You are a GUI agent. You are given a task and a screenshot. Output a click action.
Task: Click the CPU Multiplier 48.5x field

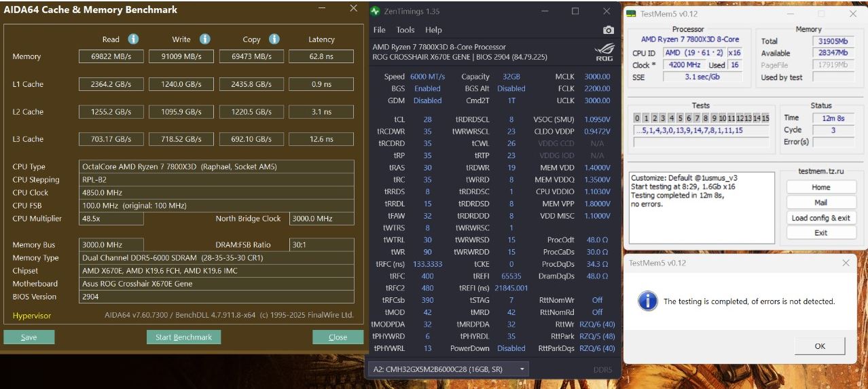[x=111, y=219]
